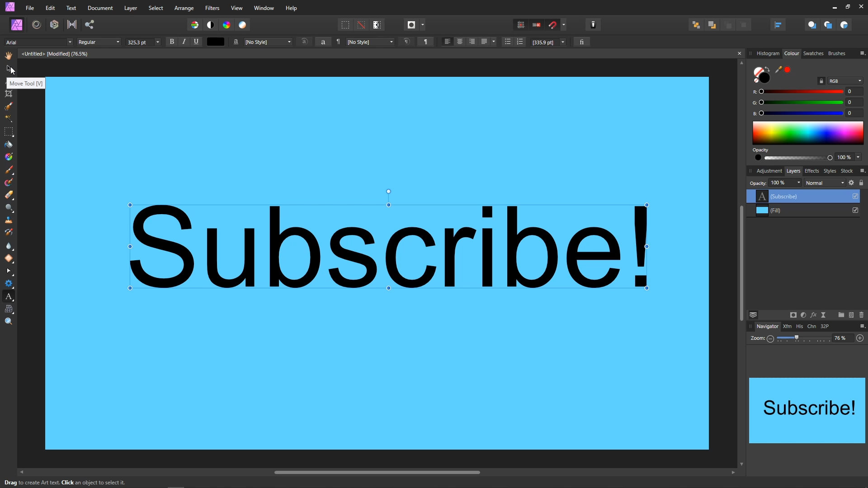The image size is (868, 488).
Task: Toggle bold text formatting
Action: tap(172, 42)
